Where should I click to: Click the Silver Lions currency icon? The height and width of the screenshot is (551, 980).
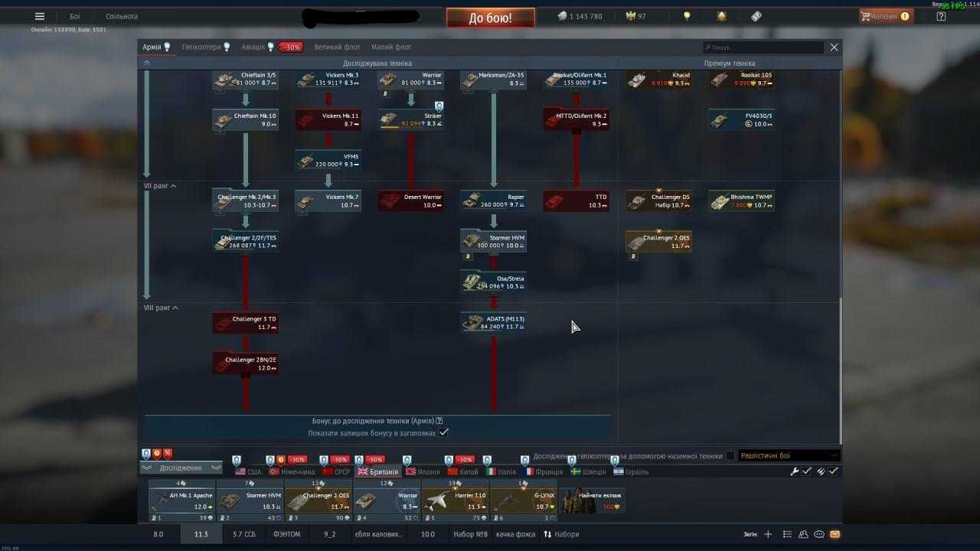562,16
